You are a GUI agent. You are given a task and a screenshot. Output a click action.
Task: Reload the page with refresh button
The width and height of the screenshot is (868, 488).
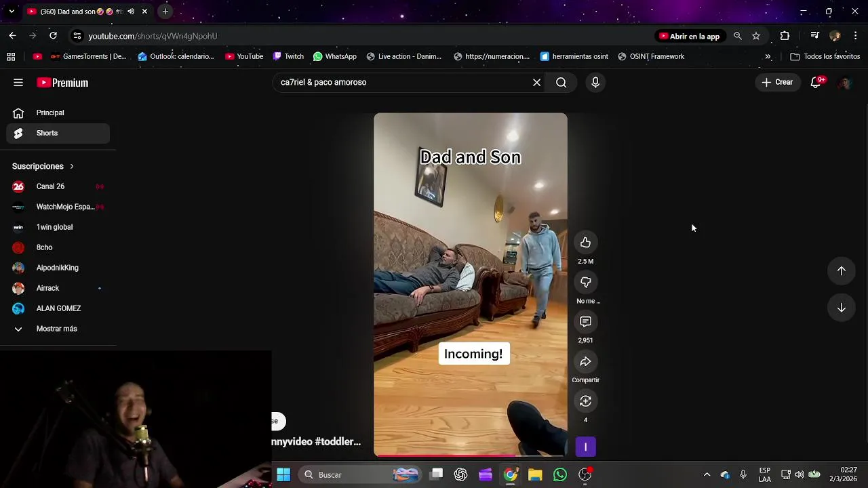[x=53, y=36]
